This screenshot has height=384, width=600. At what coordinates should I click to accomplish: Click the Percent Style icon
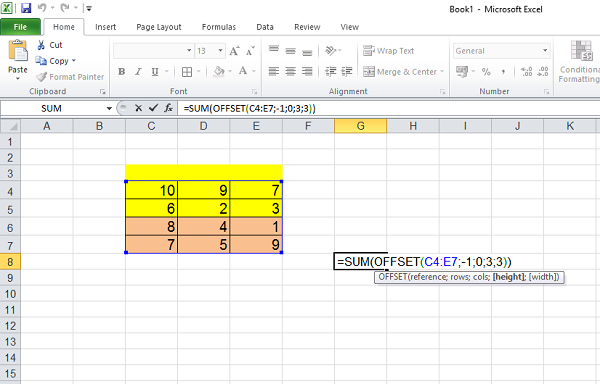(x=486, y=72)
